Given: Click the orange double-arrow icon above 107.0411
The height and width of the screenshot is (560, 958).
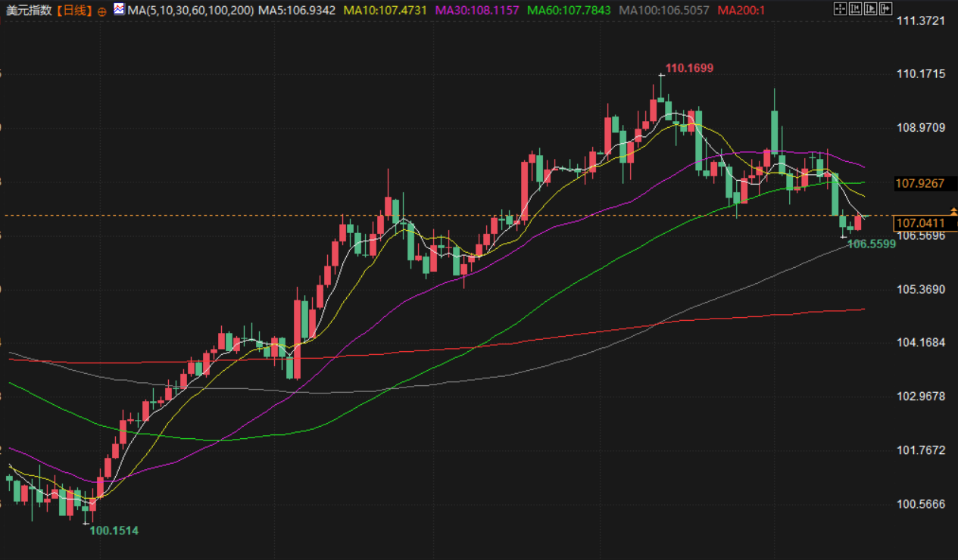Looking at the screenshot, I should 953,212.
